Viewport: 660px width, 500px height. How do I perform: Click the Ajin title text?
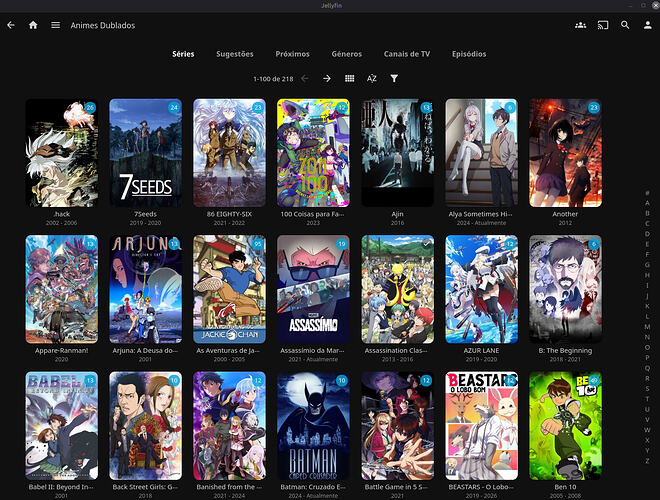coord(397,214)
